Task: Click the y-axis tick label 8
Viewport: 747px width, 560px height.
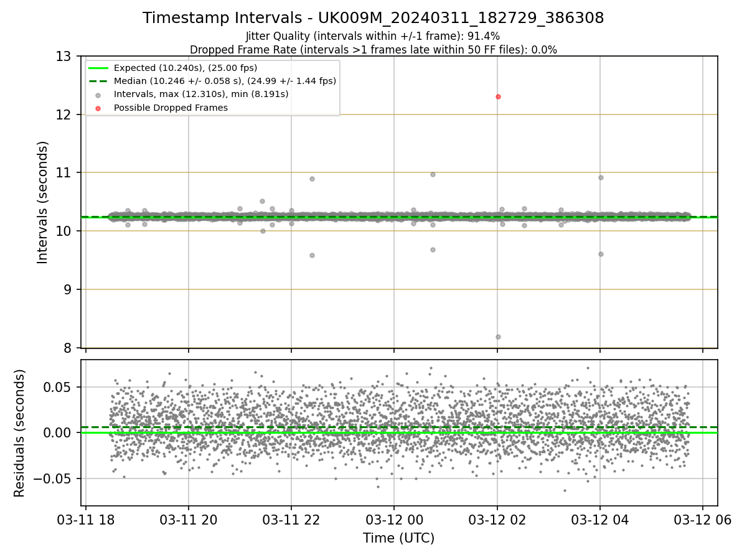Action: [67, 348]
